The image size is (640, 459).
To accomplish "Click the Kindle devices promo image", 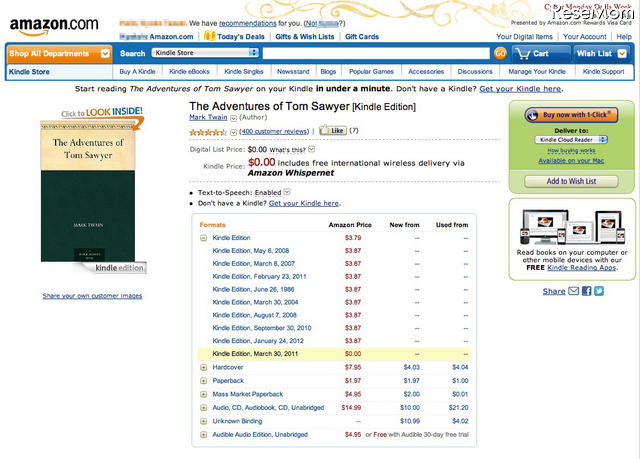I will (x=572, y=226).
